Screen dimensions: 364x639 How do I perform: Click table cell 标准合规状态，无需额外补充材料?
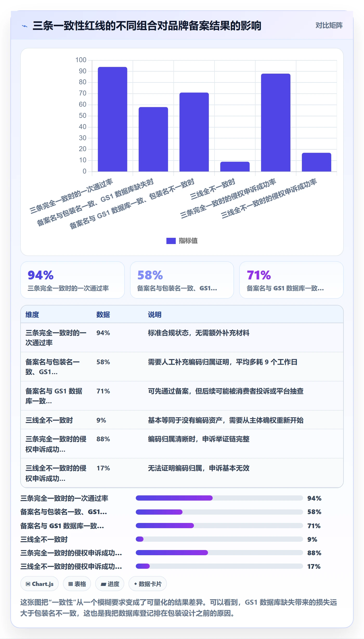click(x=199, y=333)
